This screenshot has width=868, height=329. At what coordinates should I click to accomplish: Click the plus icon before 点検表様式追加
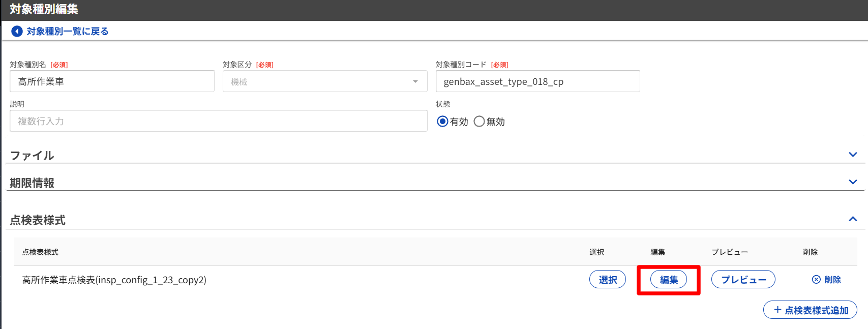[x=777, y=310]
